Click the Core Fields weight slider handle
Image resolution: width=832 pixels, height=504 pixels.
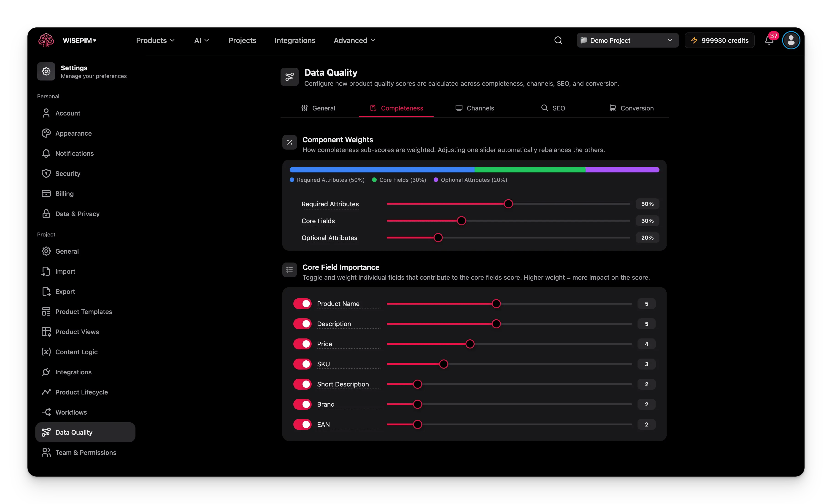coord(461,221)
